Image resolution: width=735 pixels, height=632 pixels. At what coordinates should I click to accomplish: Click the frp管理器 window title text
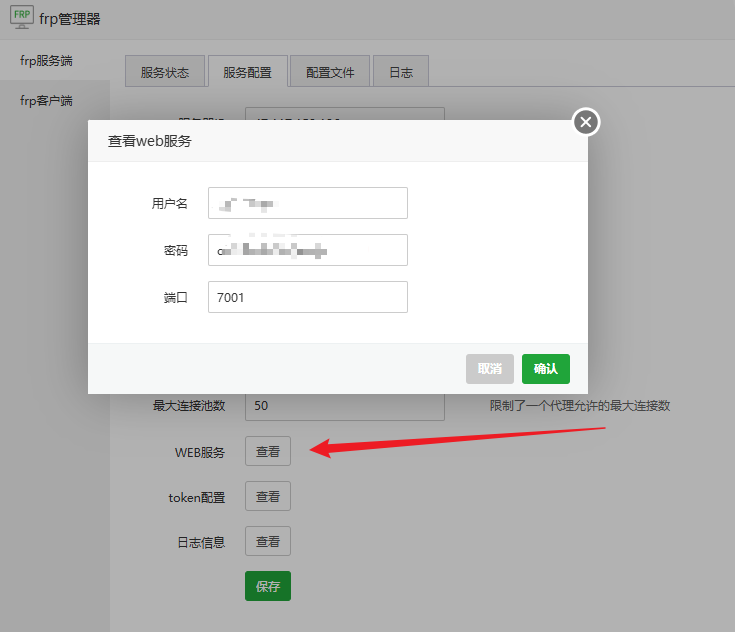(70, 19)
